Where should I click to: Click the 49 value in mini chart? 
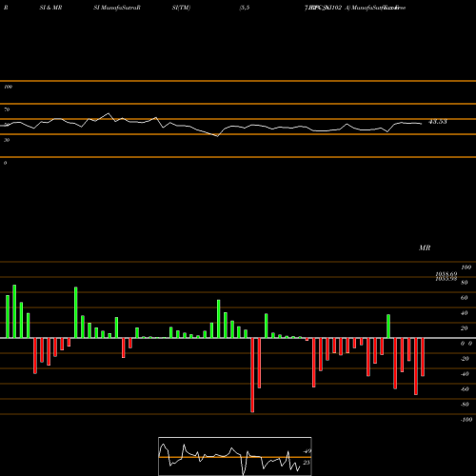pyautogui.click(x=307, y=451)
